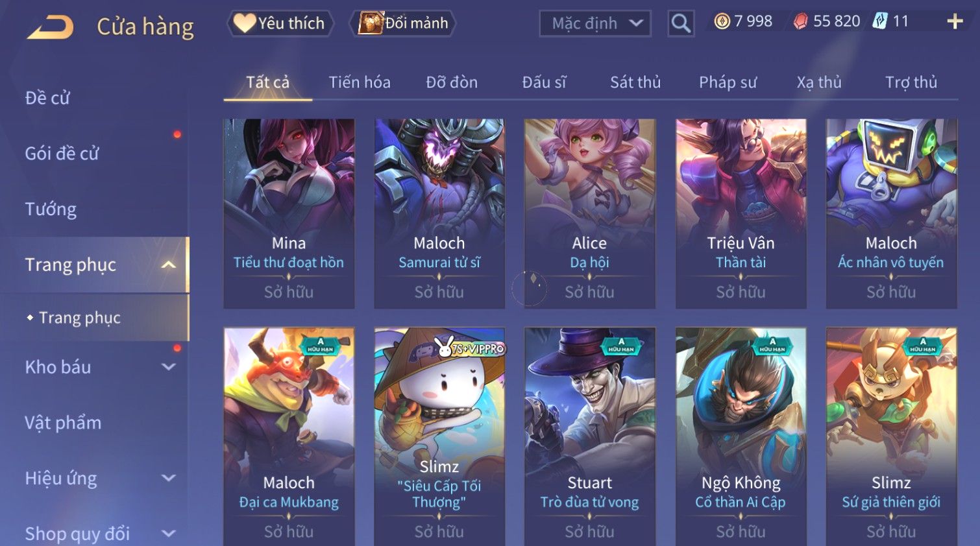
Task: Tap the gold coin balance icon
Action: point(722,21)
